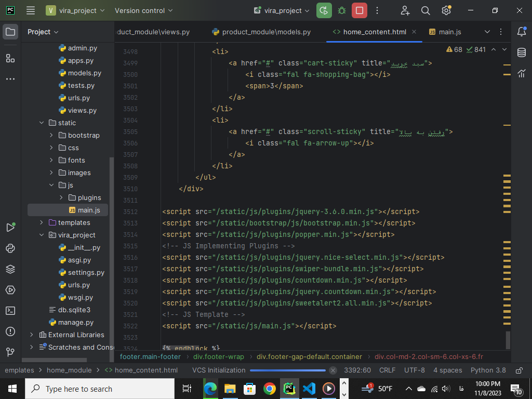Open the Services tool window
532x399 pixels.
[10, 290]
